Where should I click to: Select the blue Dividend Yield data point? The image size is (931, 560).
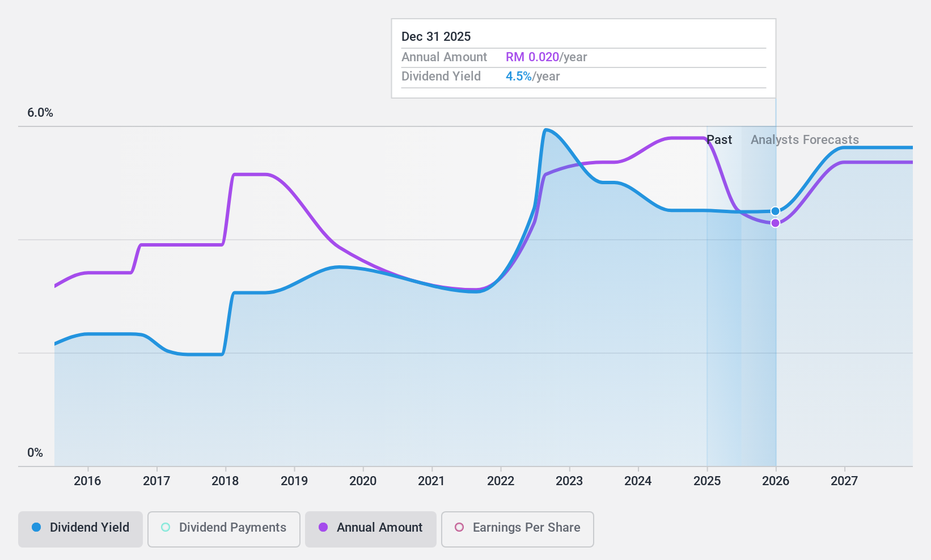(x=775, y=211)
